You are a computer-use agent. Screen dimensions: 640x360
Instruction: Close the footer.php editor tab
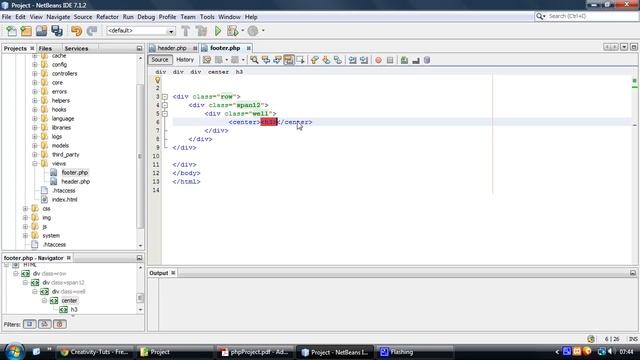248,48
